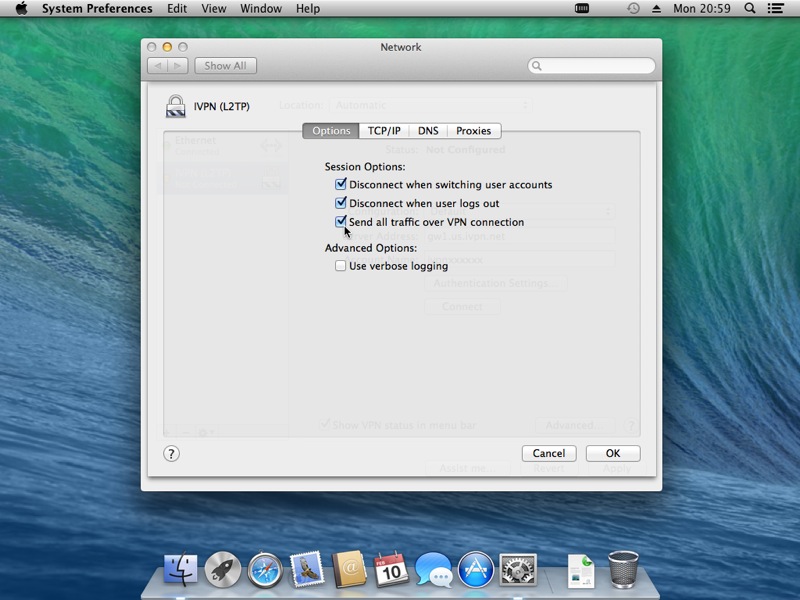Open Spotlight search magnifier in menu bar
This screenshot has width=800, height=600.
click(x=749, y=8)
